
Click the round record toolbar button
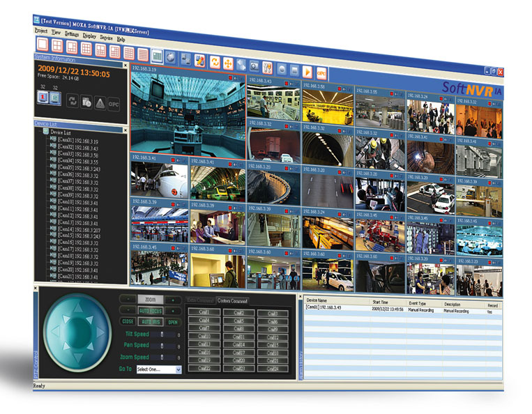pyautogui.click(x=282, y=69)
